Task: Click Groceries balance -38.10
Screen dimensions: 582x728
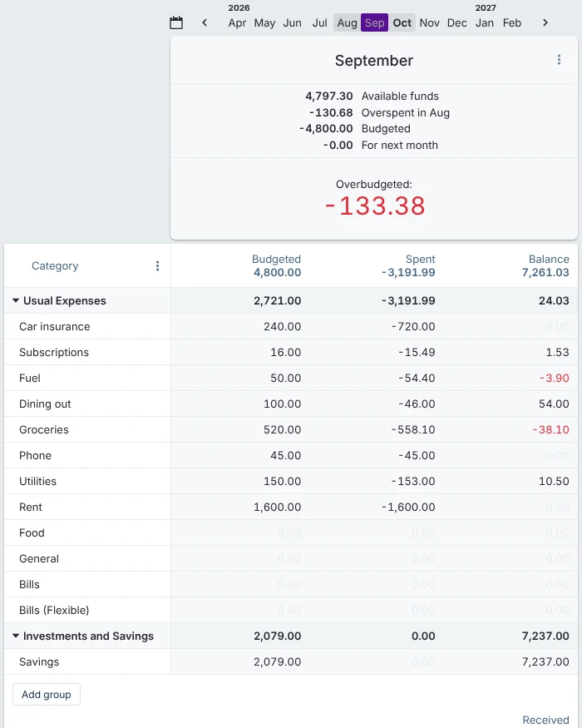Action: click(551, 430)
